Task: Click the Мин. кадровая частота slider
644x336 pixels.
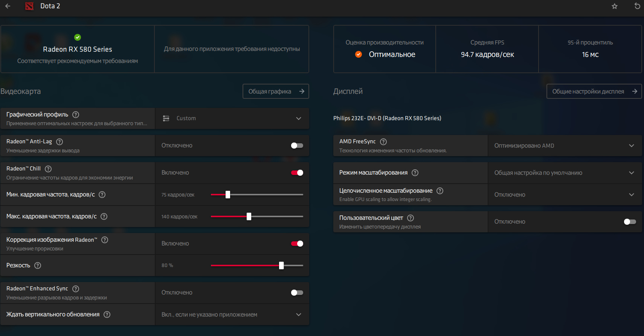Action: [257, 195]
